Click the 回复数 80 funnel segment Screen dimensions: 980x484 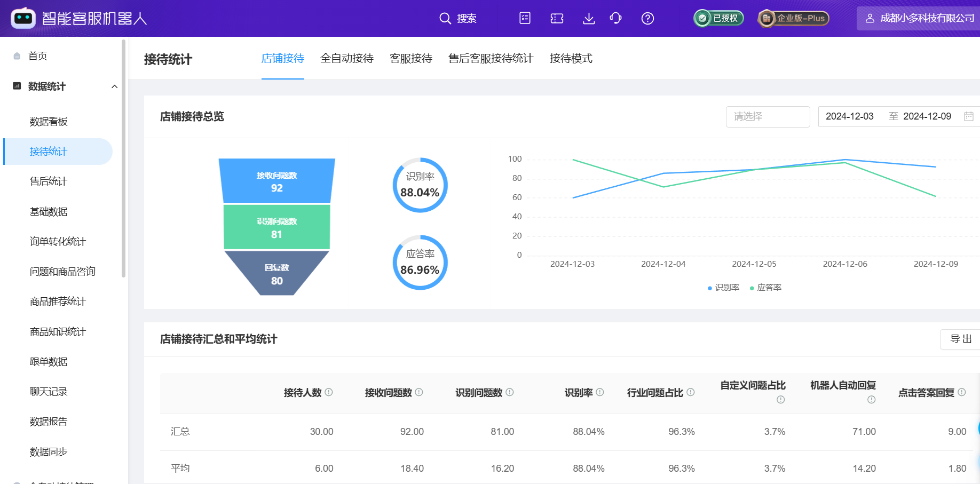point(277,273)
